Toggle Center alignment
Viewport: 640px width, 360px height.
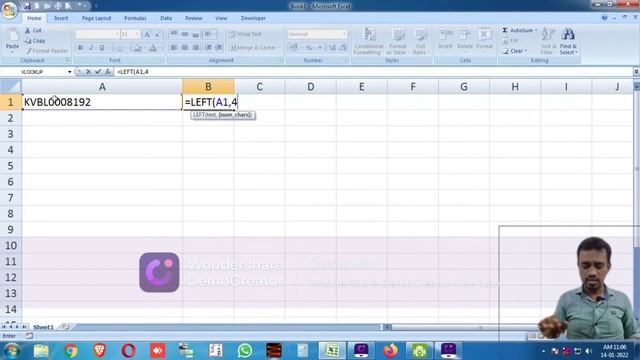pyautogui.click(x=184, y=48)
